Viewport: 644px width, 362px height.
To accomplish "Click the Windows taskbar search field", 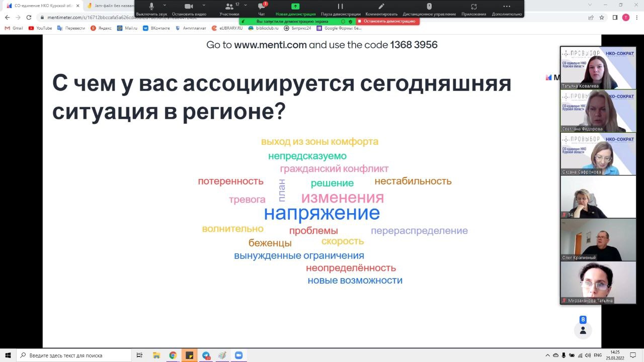I will pyautogui.click(x=75, y=355).
